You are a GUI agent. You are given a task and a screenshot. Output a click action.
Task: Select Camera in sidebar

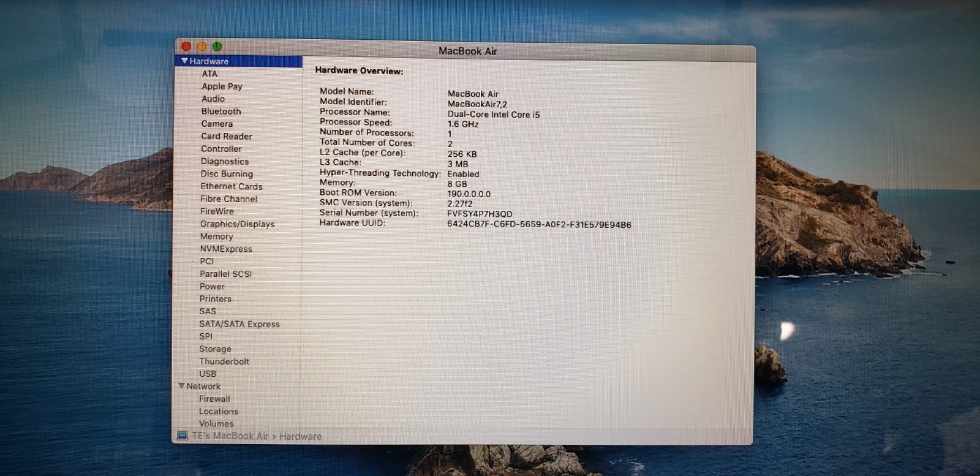tap(217, 124)
